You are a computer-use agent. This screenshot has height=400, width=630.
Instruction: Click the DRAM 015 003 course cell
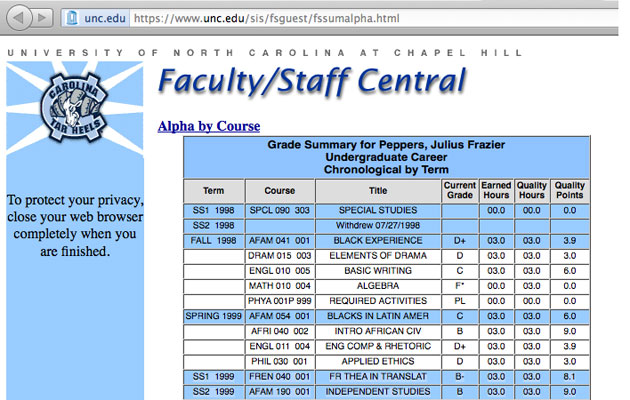click(x=280, y=256)
